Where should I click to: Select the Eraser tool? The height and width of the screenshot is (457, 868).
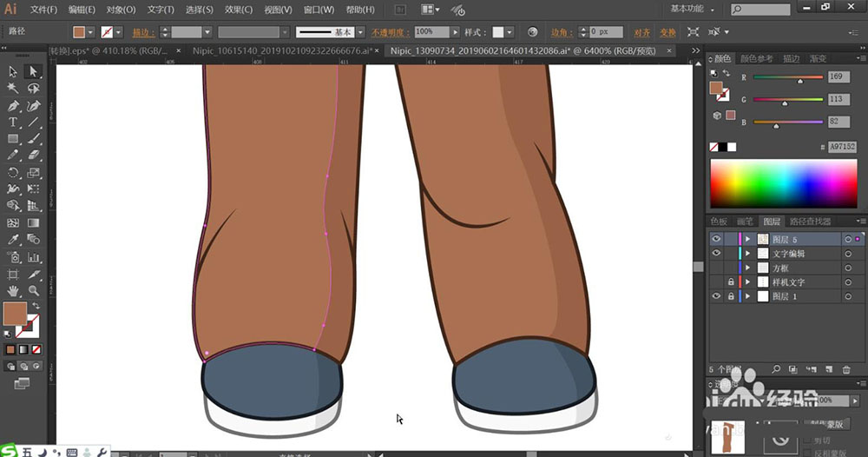click(x=33, y=156)
